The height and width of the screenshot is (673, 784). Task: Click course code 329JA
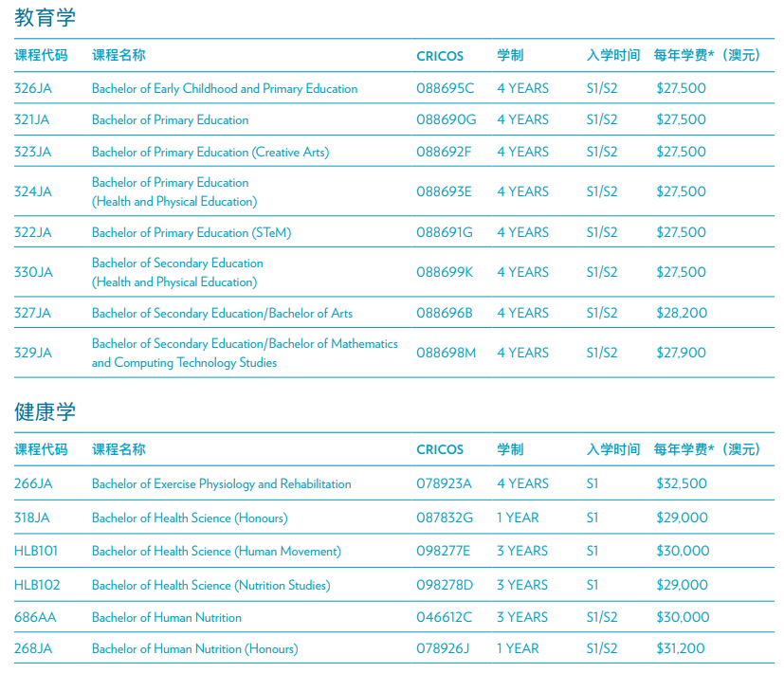pos(33,353)
